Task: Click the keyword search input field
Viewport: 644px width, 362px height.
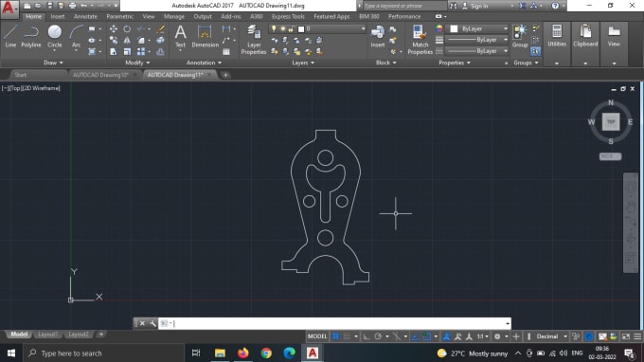Action: pyautogui.click(x=404, y=6)
